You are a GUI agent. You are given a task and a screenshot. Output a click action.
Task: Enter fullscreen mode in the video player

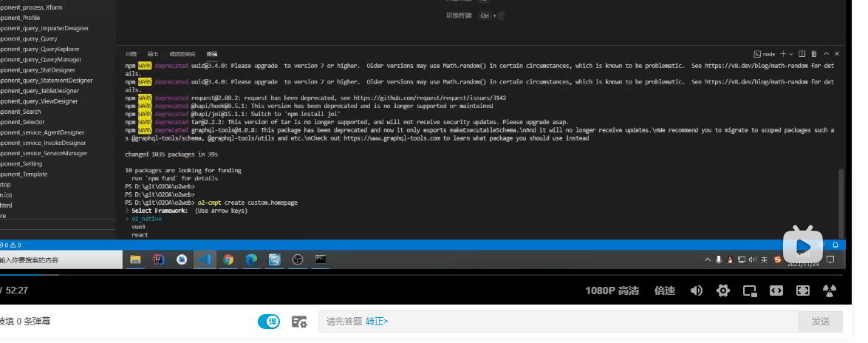(x=803, y=291)
